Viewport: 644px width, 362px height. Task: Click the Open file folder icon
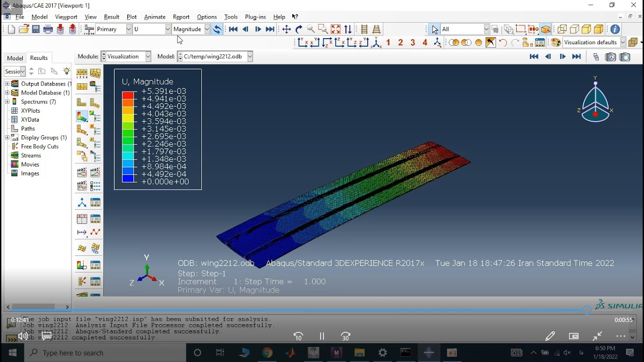coord(24,29)
